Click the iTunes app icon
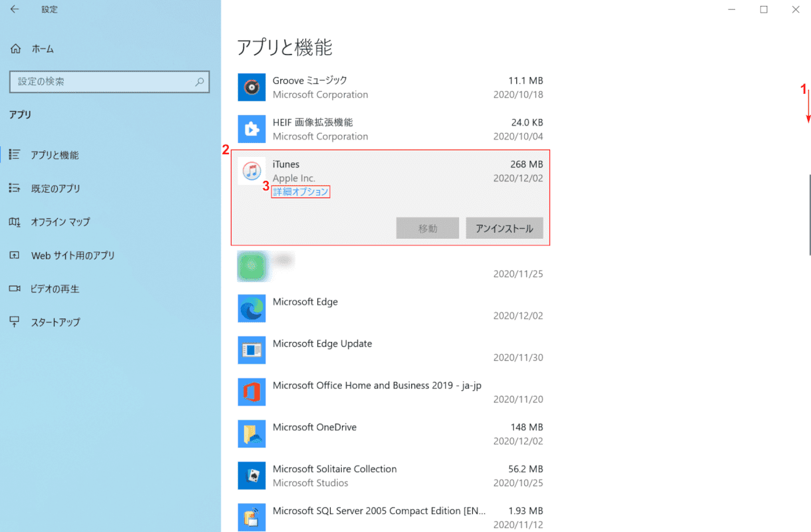The height and width of the screenshot is (532, 811). pos(251,171)
